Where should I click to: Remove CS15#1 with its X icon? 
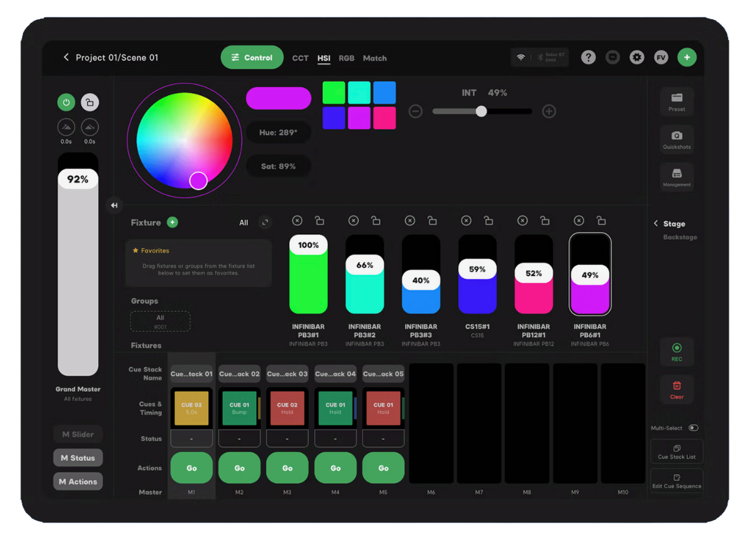tap(466, 221)
